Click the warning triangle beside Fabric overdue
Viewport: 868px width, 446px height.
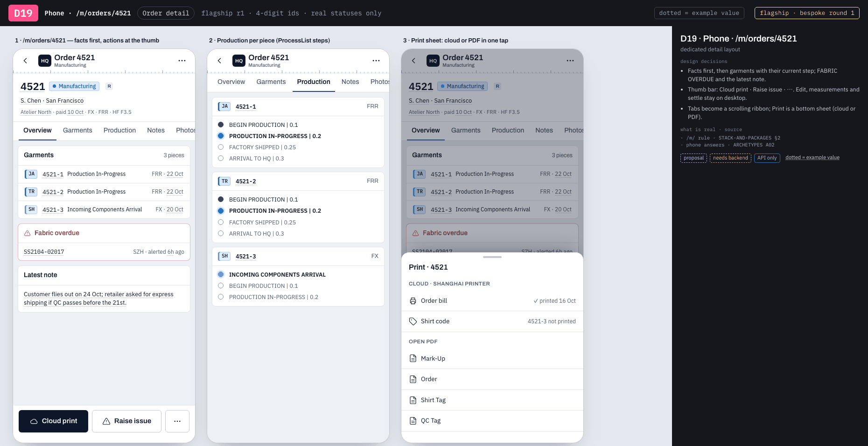pos(27,233)
